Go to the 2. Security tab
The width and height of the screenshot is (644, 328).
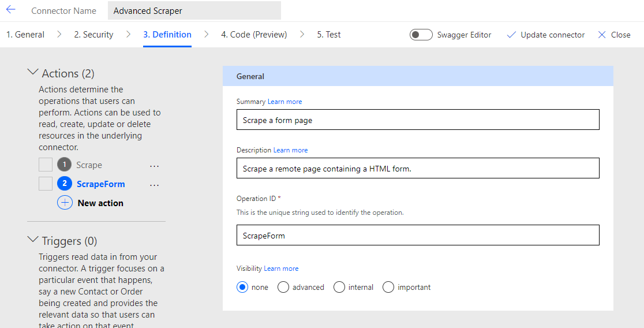(93, 35)
